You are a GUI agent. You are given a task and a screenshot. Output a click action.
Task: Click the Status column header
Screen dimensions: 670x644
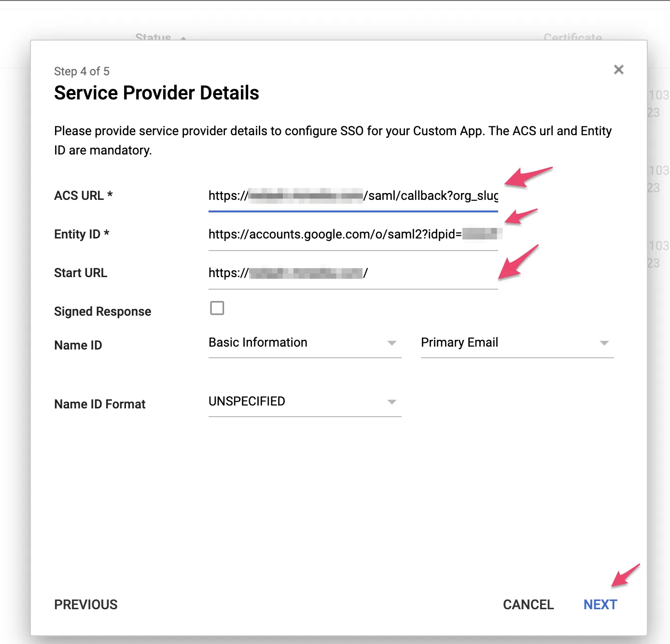tap(153, 38)
